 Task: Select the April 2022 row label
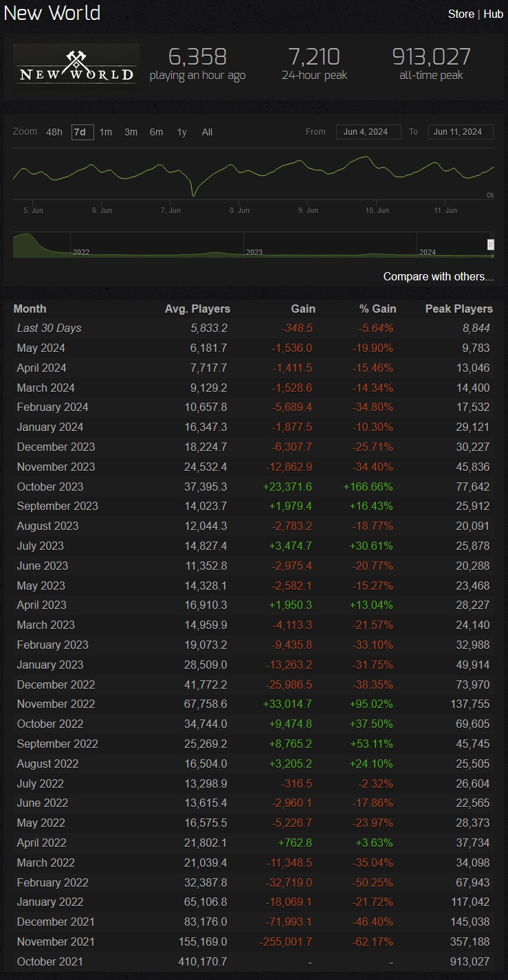click(x=41, y=843)
